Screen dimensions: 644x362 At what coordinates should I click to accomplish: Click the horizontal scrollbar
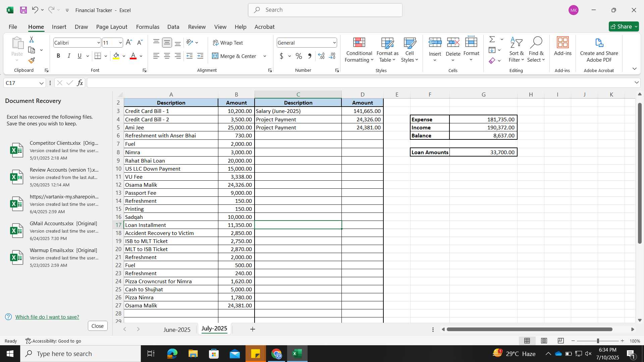(x=529, y=329)
